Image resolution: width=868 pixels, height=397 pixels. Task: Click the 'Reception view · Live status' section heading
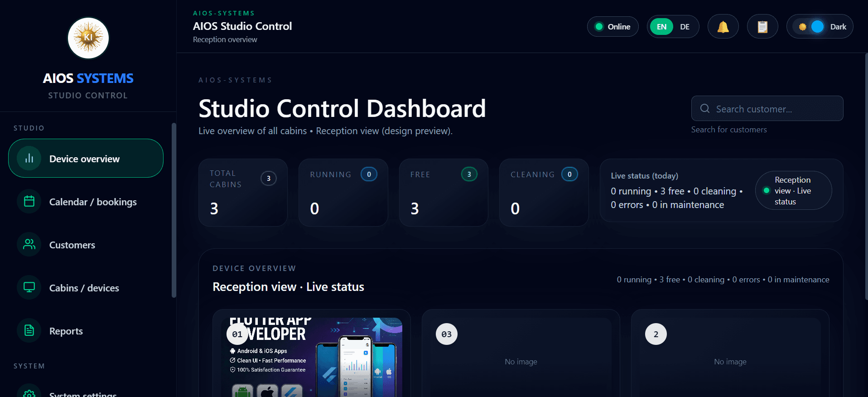289,287
